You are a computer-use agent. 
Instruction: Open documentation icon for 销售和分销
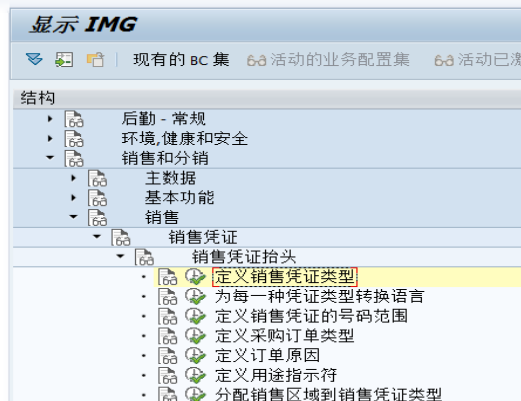pyautogui.click(x=74, y=158)
